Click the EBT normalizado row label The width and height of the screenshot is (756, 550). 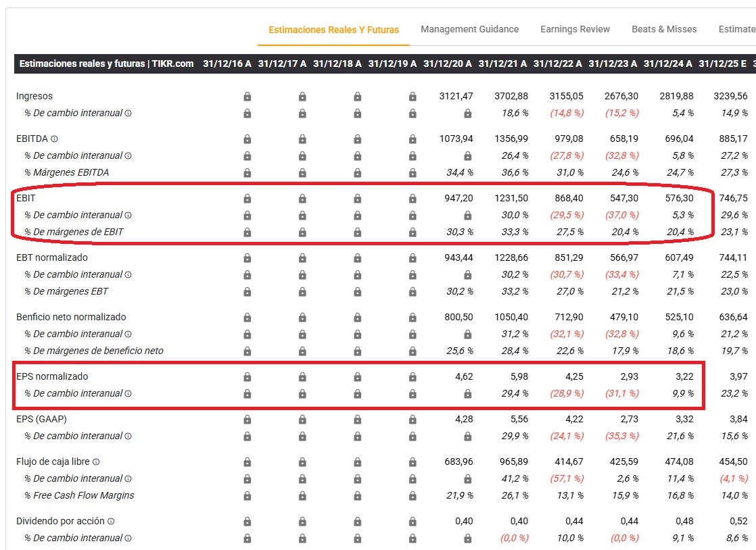52,257
